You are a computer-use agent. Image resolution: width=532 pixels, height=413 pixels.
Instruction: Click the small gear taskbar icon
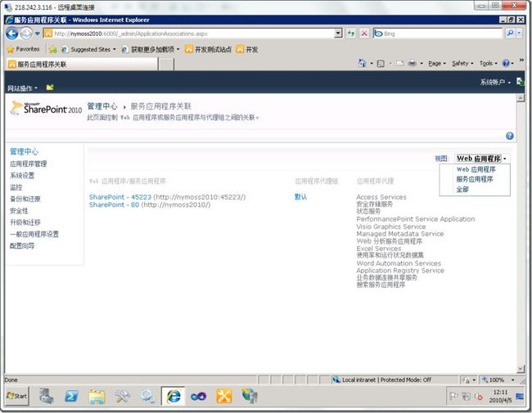tap(147, 396)
